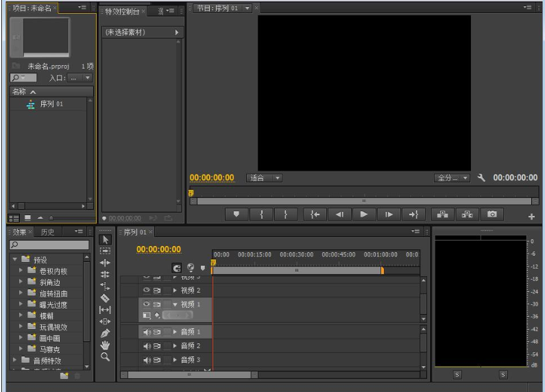The image size is (545, 392).
Task: Expand the 音频 1 track
Action: (175, 332)
